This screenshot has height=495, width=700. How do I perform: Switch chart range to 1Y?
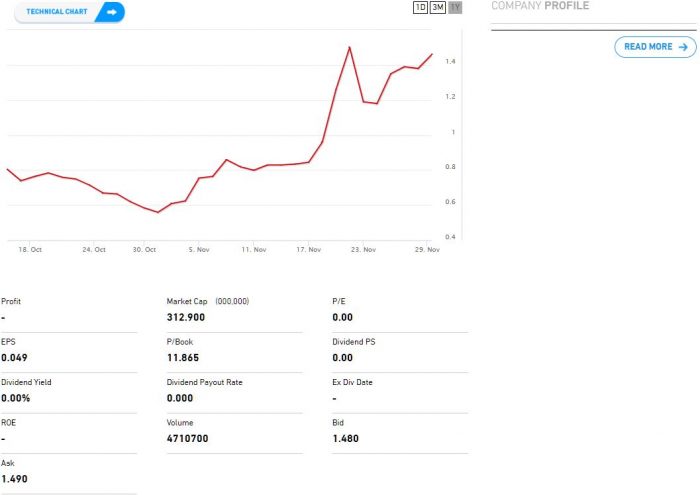[x=455, y=8]
